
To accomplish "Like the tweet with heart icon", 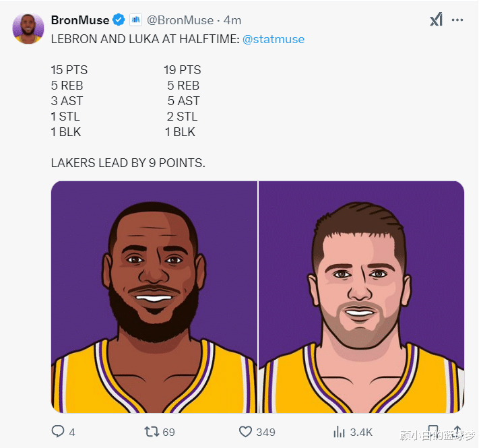I will click(x=245, y=432).
